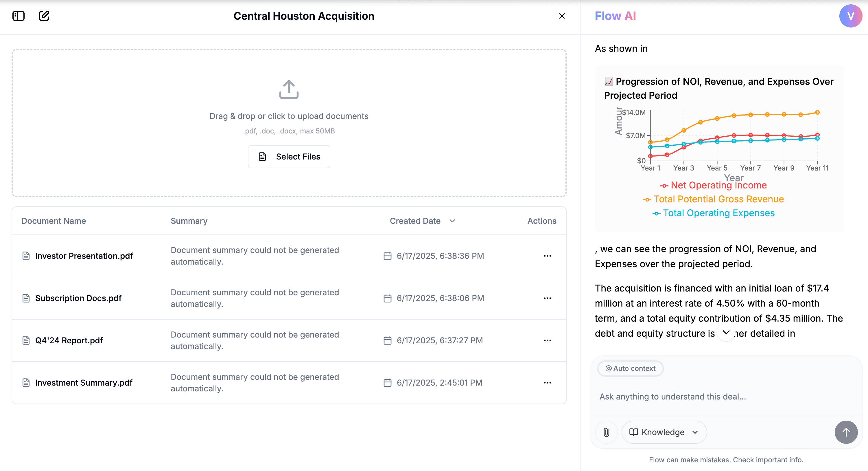868x471 pixels.
Task: Open actions menu for Investment Summary.pdf
Action: coord(547,383)
